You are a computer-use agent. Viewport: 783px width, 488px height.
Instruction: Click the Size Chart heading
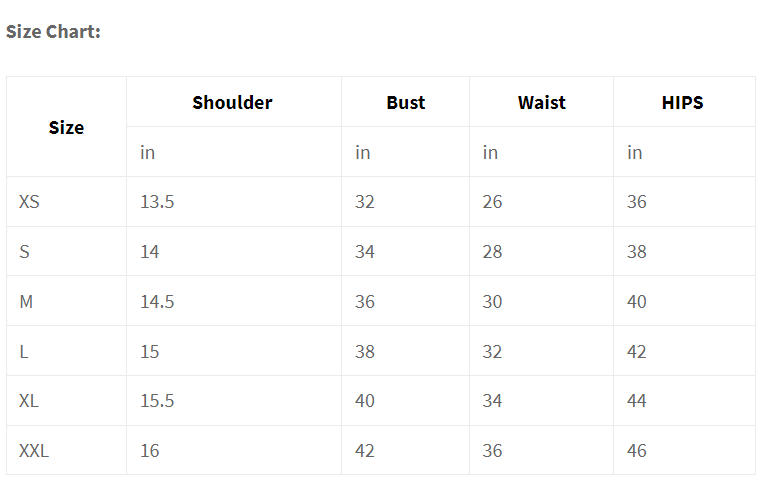pos(53,31)
